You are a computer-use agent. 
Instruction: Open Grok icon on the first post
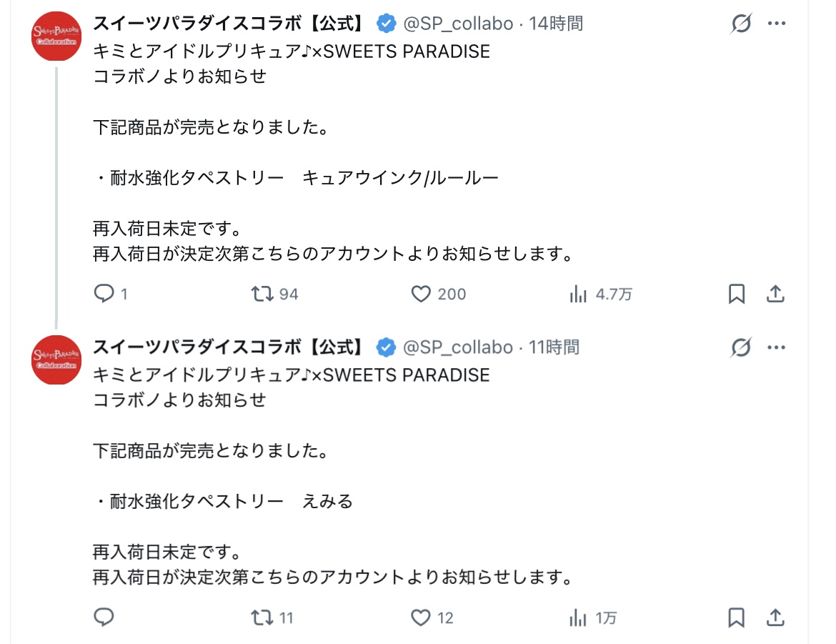[742, 24]
